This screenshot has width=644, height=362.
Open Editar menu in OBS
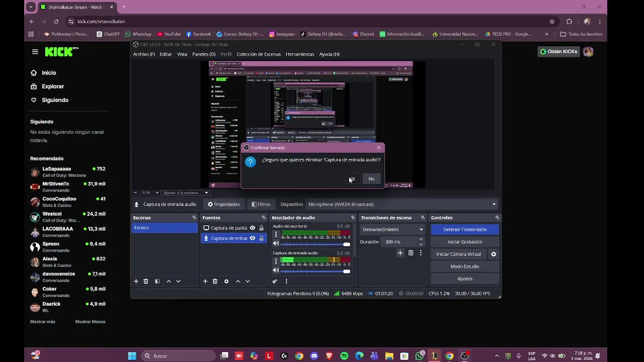166,54
